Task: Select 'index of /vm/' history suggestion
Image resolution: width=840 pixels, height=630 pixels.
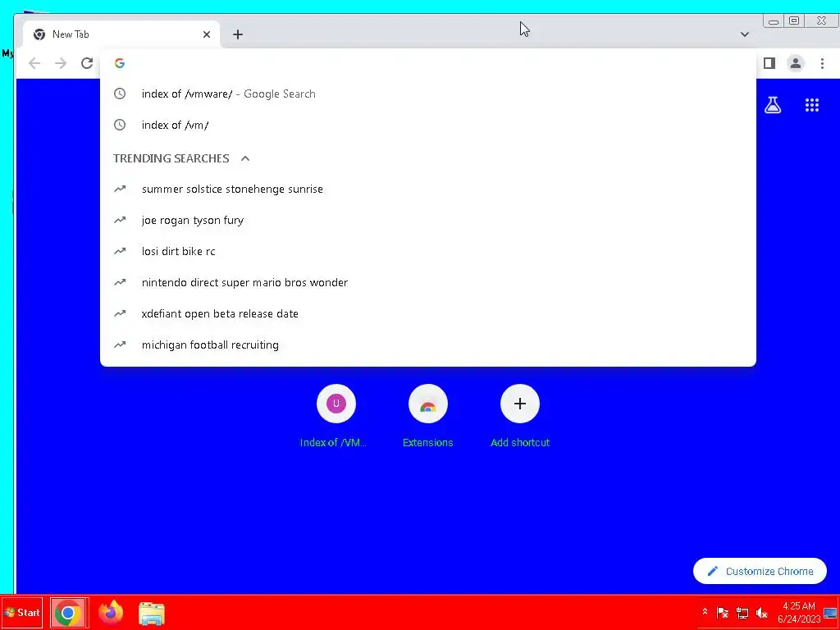Action: pyautogui.click(x=428, y=125)
